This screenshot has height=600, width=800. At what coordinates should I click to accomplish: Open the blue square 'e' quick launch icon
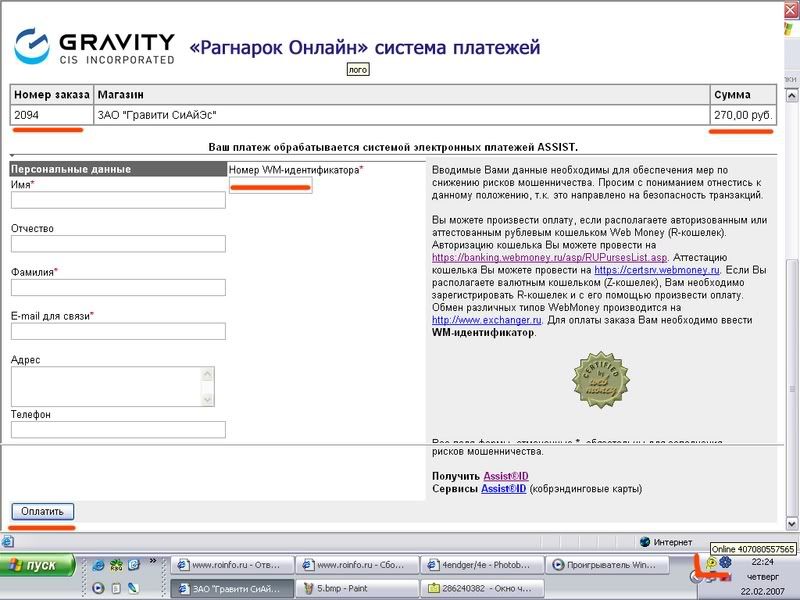(134, 565)
